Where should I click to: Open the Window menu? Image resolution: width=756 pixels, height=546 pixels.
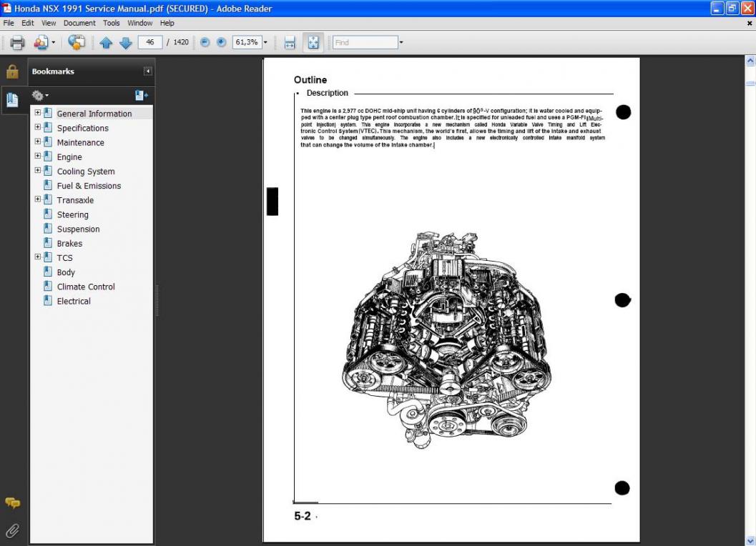tap(139, 23)
